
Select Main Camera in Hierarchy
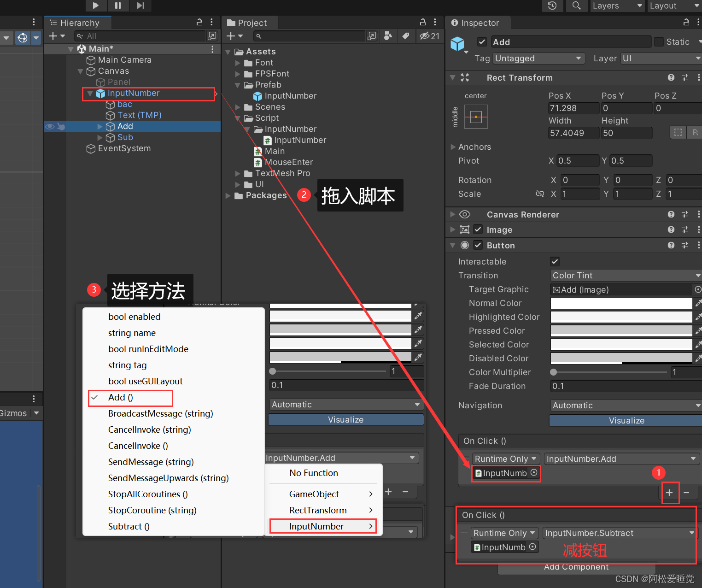(124, 60)
